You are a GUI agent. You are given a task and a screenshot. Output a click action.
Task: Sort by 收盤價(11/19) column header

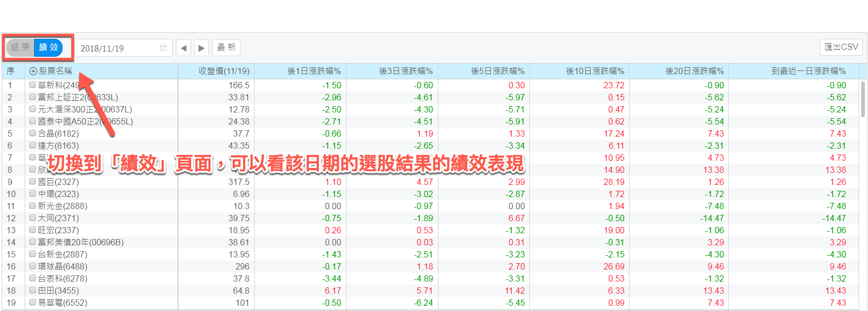(216, 71)
